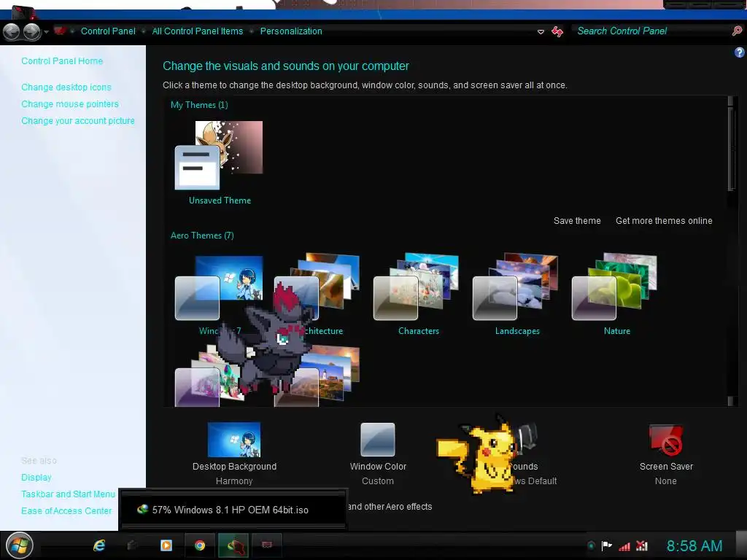The image size is (747, 560).
Task: Open the recent pages dropdown arrow
Action: point(46,32)
